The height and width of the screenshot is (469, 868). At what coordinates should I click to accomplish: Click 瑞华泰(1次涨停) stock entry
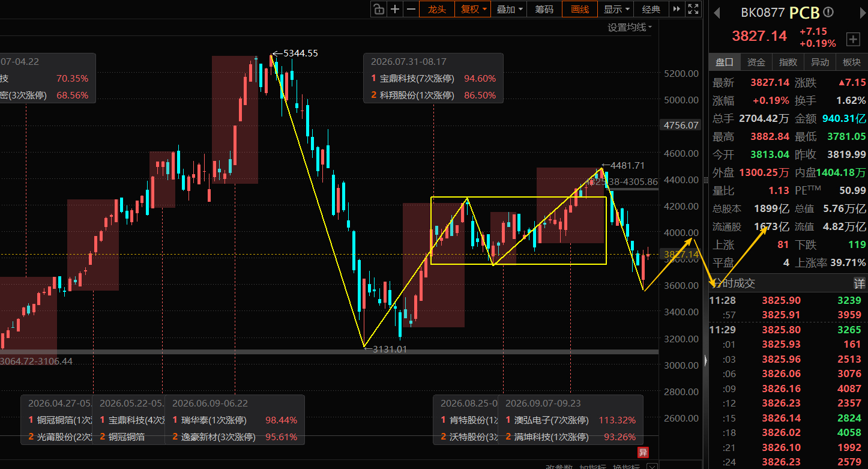point(214,420)
